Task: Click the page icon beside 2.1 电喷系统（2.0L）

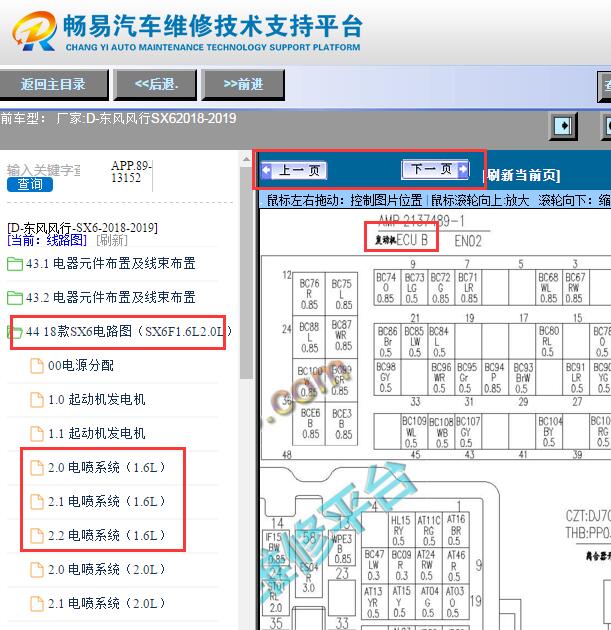Action: tap(37, 604)
